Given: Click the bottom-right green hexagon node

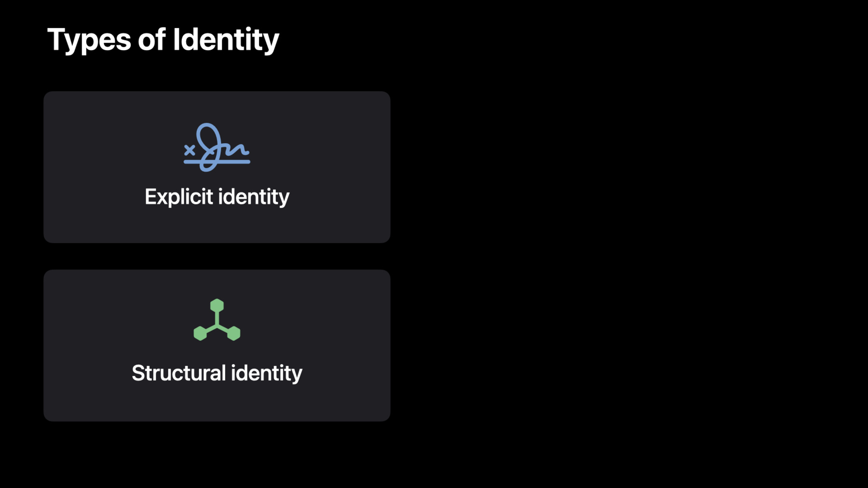Looking at the screenshot, I should click(234, 333).
